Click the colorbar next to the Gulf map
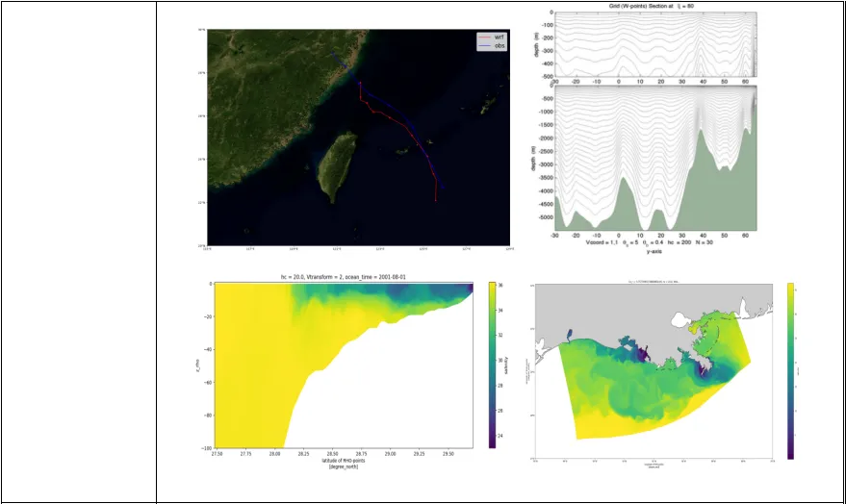This screenshot has width=846, height=504. [790, 371]
